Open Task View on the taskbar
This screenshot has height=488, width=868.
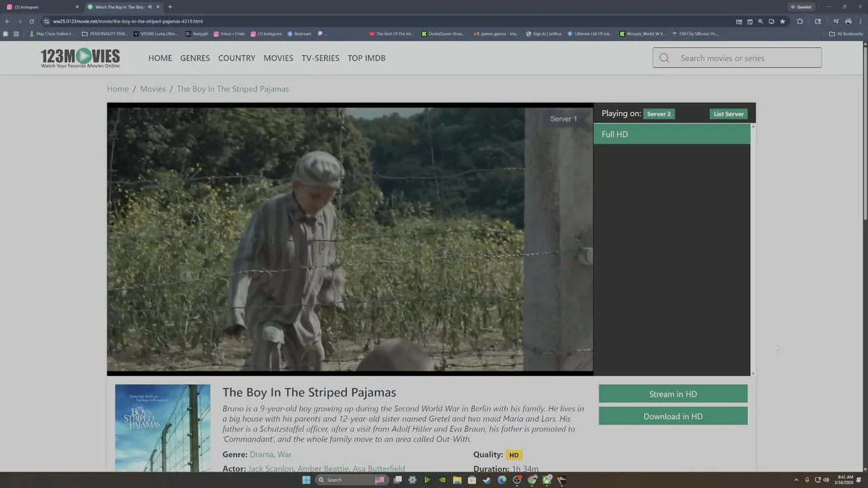pos(397,480)
